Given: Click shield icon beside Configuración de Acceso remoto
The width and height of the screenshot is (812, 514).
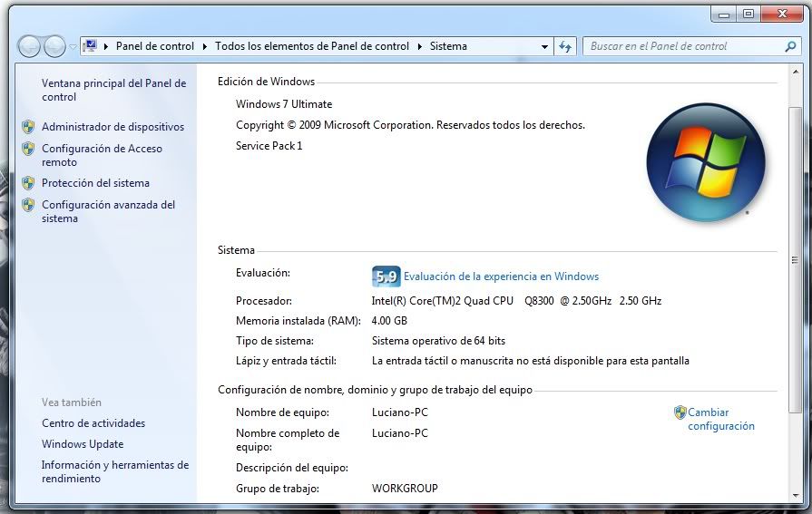Looking at the screenshot, I should [x=28, y=149].
